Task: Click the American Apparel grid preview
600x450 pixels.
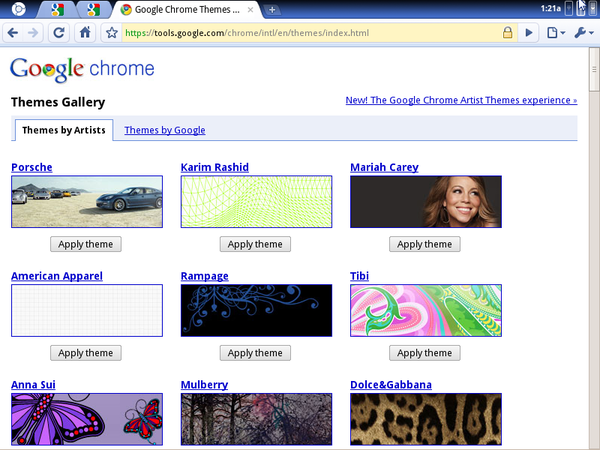Action: [x=87, y=310]
